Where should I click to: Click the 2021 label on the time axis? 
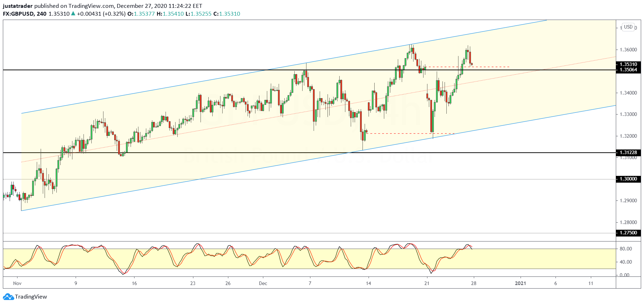521,284
